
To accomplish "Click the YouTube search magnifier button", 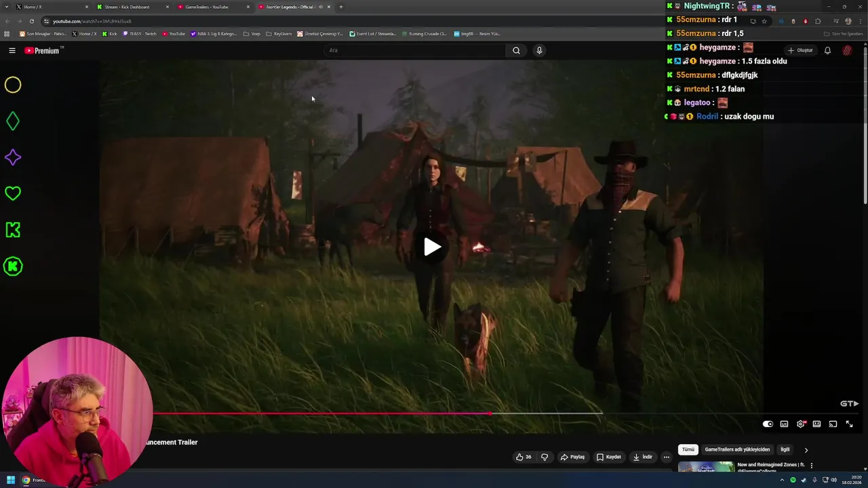I will [x=516, y=50].
